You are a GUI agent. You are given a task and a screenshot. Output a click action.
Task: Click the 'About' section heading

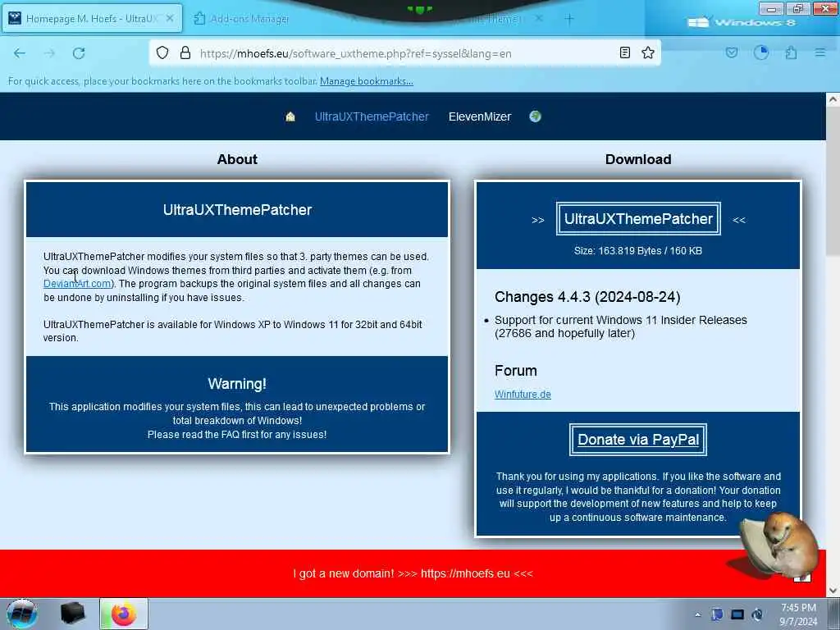pyautogui.click(x=237, y=159)
